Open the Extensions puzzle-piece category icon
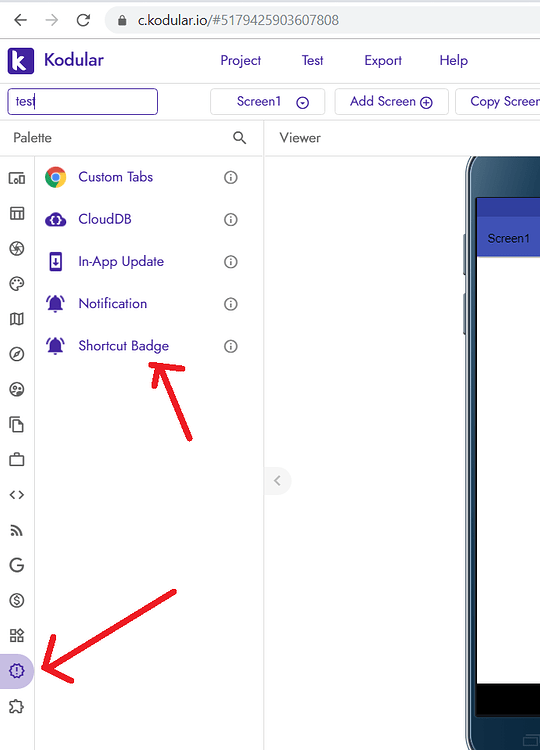 [17, 706]
